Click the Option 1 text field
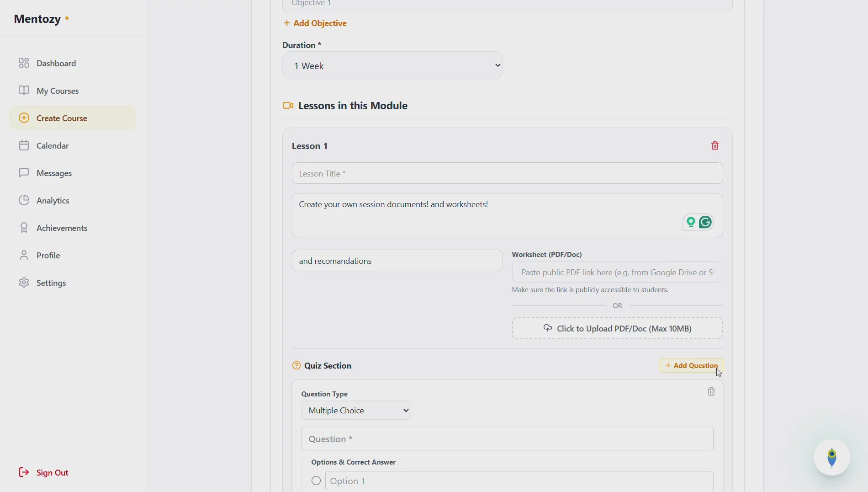Image resolution: width=868 pixels, height=492 pixels. point(519,481)
